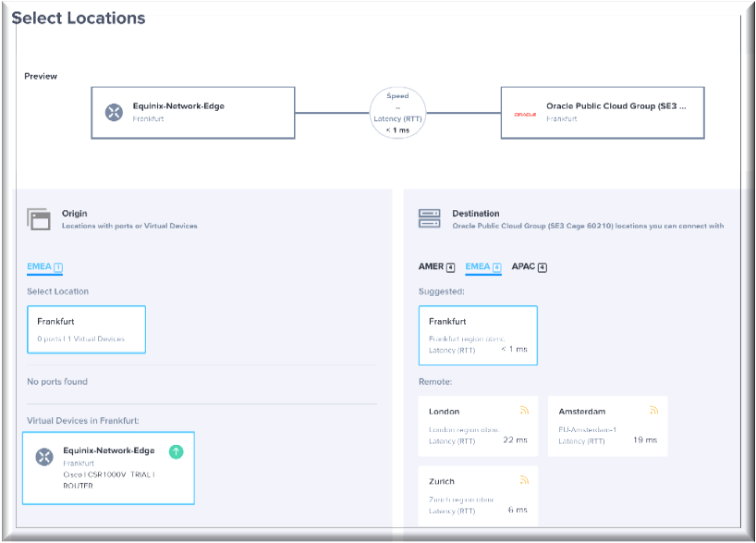
Task: Click the router icon on the virtual device card
Action: [44, 457]
